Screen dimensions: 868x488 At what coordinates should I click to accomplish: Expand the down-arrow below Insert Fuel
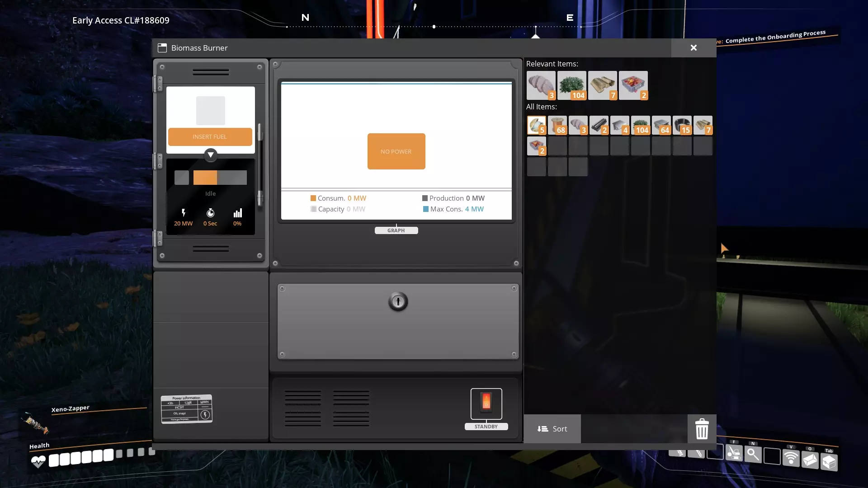coord(210,155)
